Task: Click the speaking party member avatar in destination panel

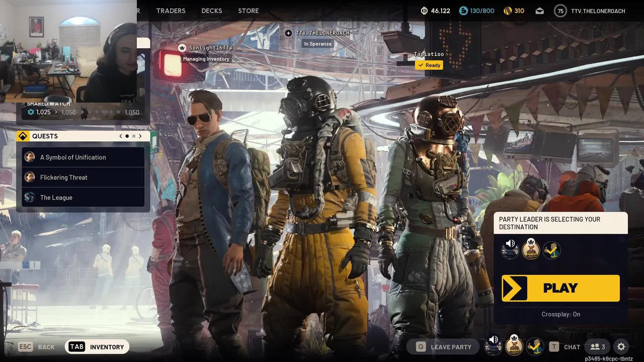Action: 510,250
